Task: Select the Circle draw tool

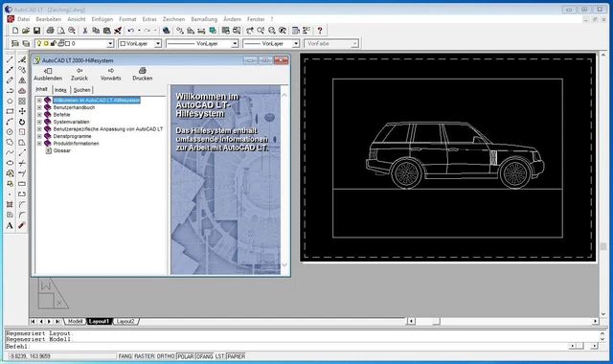Action: coord(10,132)
